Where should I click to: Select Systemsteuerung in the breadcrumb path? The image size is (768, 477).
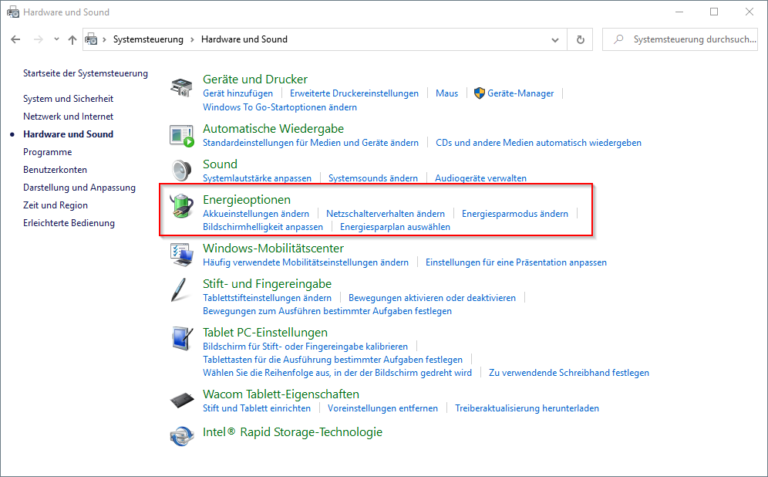(x=148, y=39)
